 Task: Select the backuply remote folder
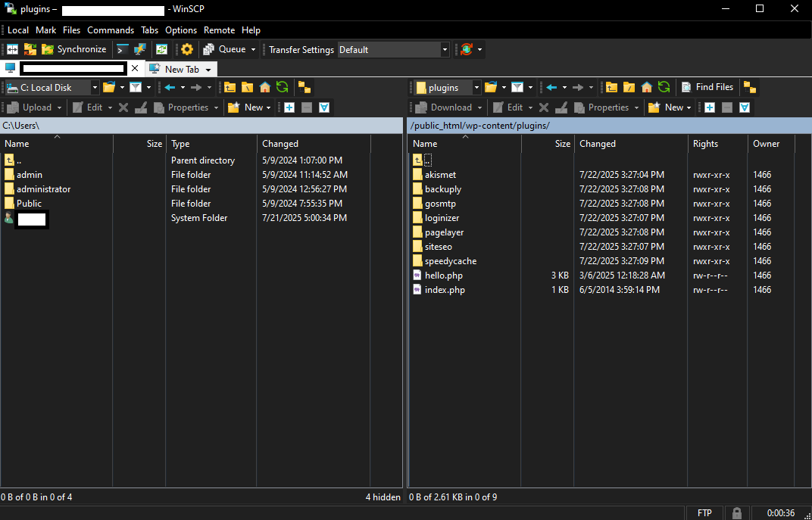(443, 189)
